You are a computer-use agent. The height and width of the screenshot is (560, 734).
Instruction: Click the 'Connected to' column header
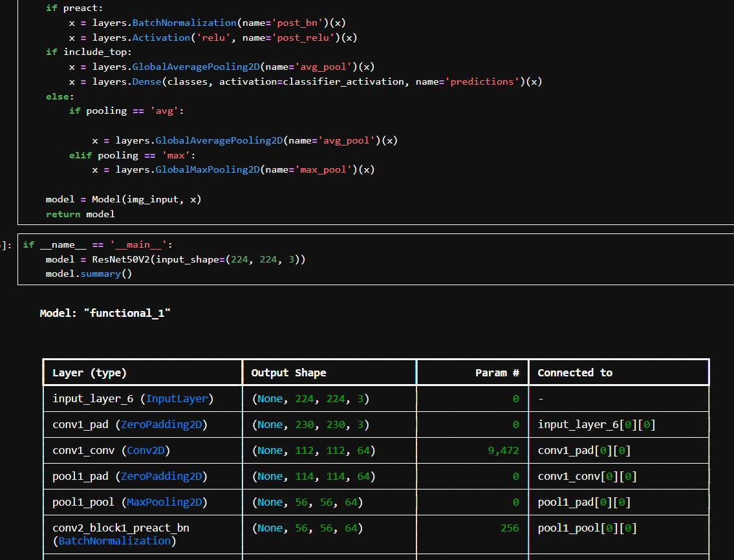point(619,372)
